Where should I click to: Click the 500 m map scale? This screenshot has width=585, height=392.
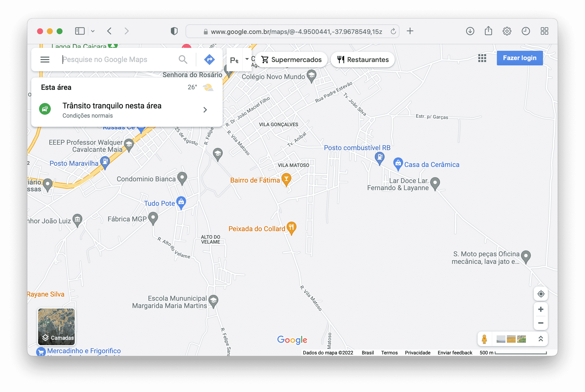[513, 353]
